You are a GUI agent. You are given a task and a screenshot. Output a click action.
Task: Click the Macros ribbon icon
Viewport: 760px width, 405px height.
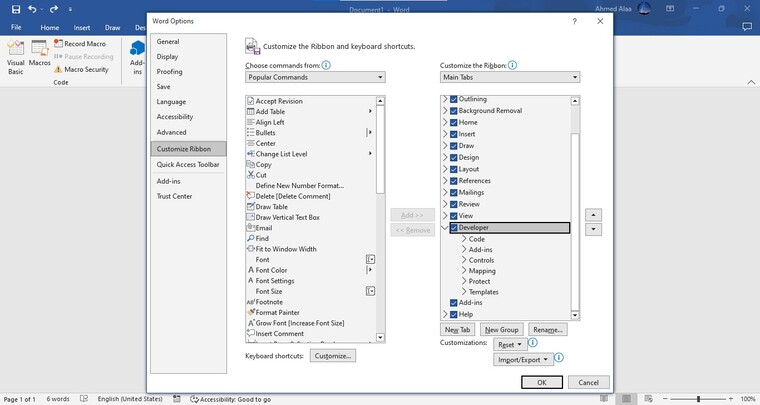pyautogui.click(x=39, y=47)
